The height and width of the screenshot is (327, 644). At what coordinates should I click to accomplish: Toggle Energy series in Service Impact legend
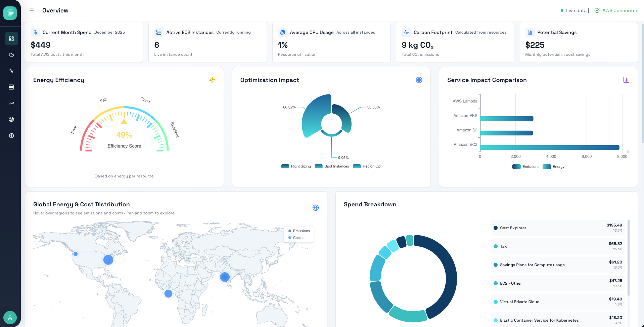coord(554,167)
